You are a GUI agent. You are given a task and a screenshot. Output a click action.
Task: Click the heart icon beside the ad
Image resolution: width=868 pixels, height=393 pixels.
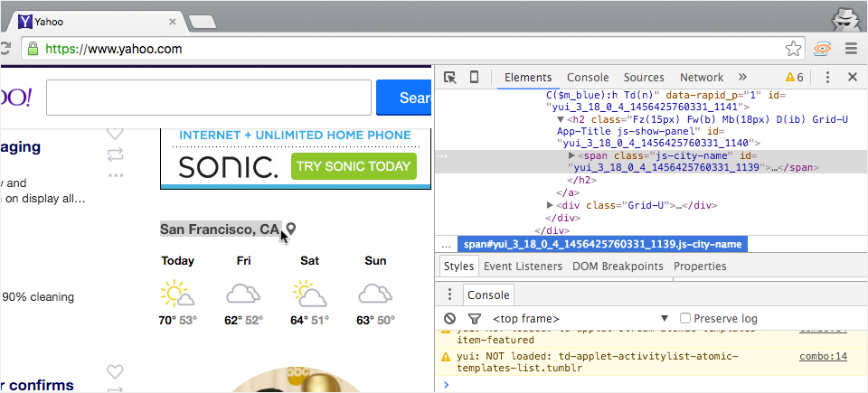(x=115, y=133)
